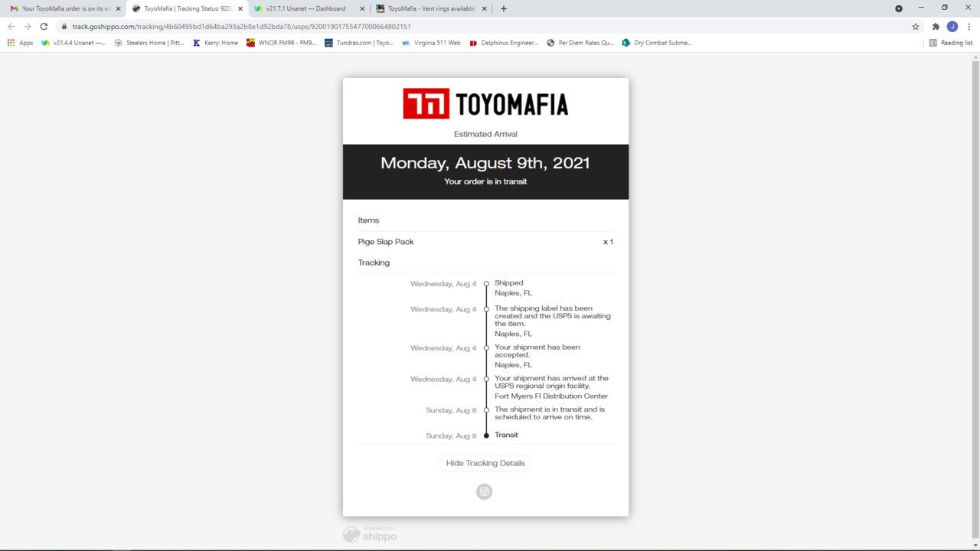Open the Delphinus Engineering bookmark
Viewport: 980px width, 551px height.
click(504, 43)
